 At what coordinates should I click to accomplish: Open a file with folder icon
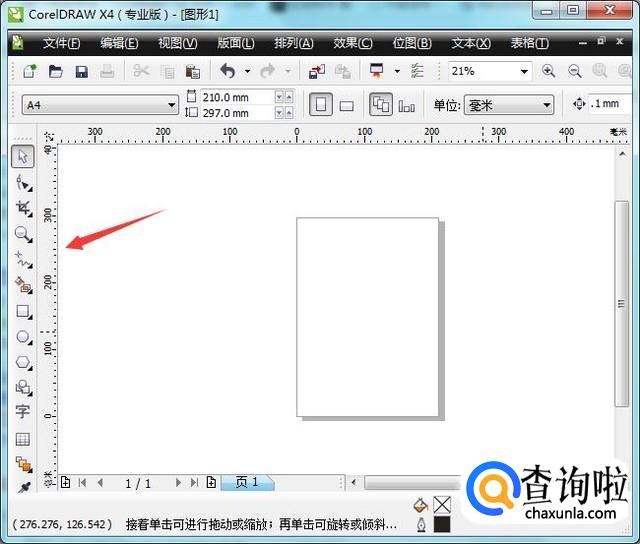56,71
